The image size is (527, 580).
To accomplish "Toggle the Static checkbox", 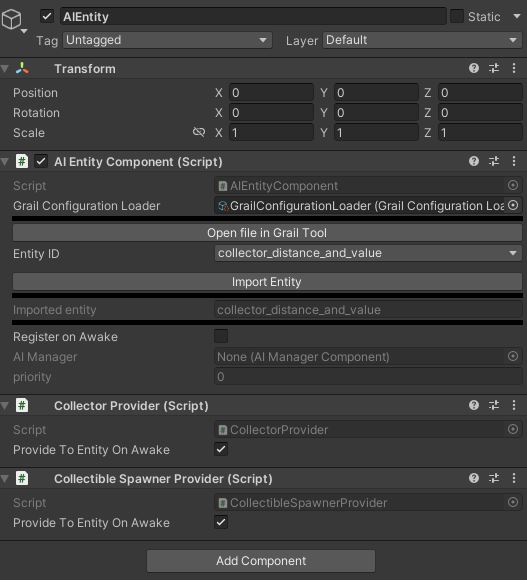I will [x=457, y=16].
